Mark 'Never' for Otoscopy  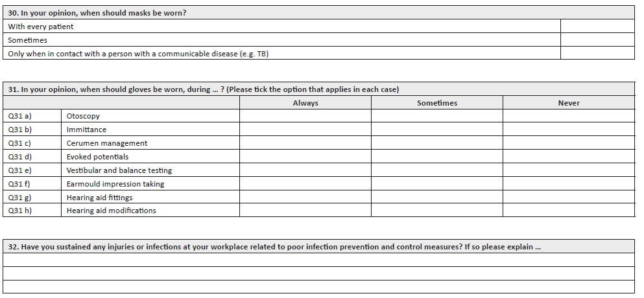point(569,116)
